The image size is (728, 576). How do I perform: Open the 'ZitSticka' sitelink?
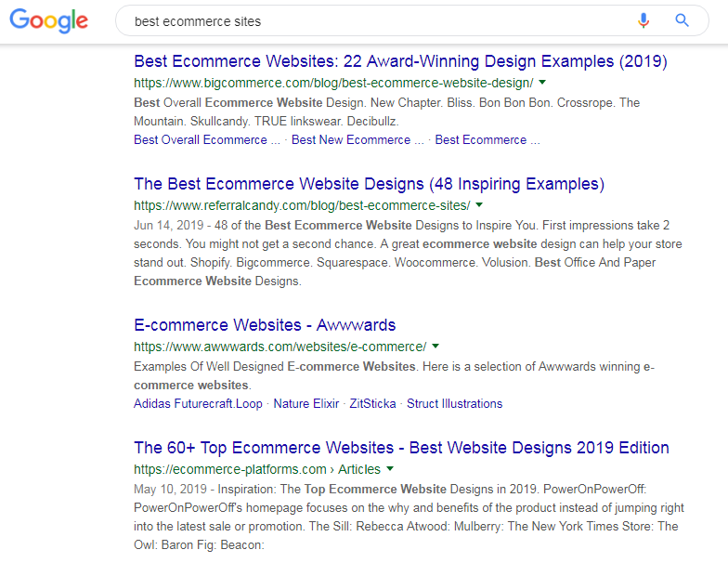373,403
